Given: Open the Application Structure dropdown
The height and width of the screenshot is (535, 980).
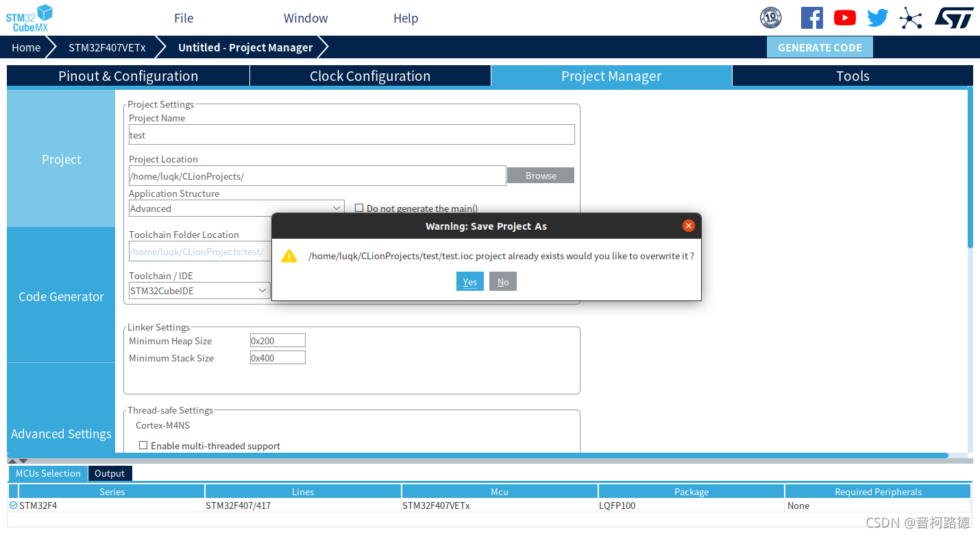Looking at the screenshot, I should tap(236, 208).
